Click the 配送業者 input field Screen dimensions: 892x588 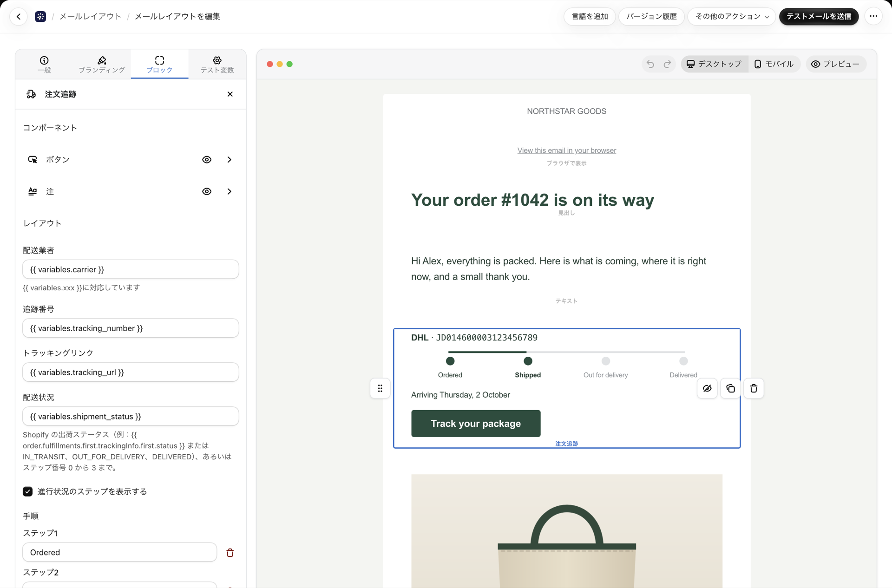131,269
